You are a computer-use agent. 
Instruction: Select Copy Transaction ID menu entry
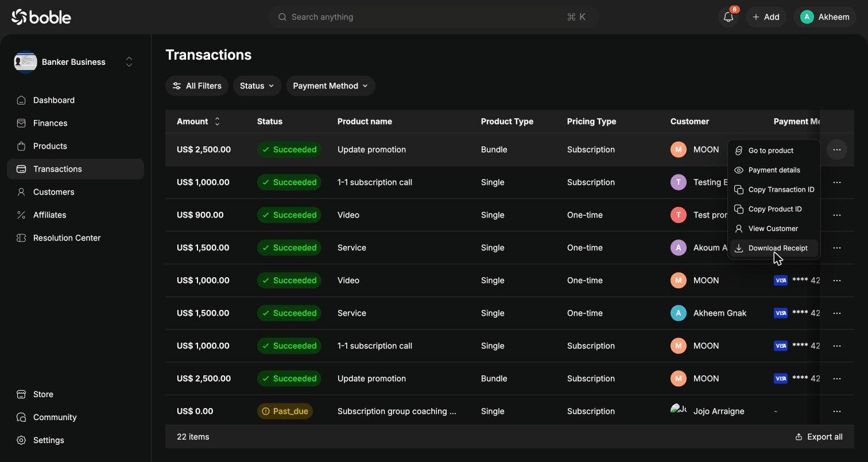pyautogui.click(x=774, y=189)
